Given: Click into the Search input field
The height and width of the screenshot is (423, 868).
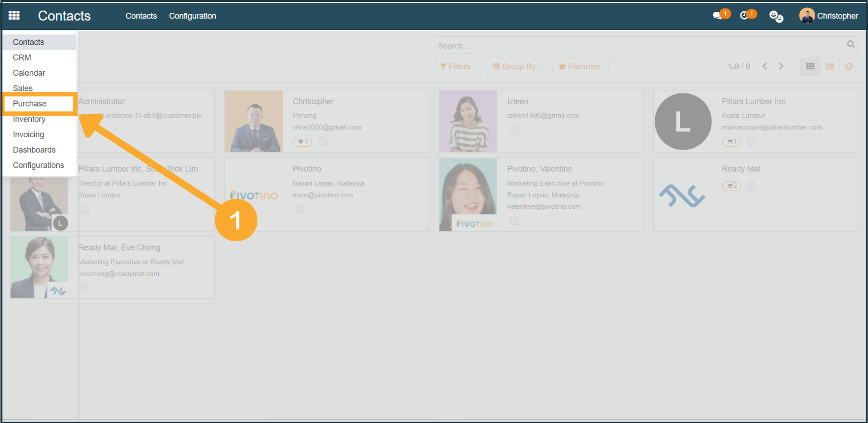Looking at the screenshot, I should (x=638, y=45).
